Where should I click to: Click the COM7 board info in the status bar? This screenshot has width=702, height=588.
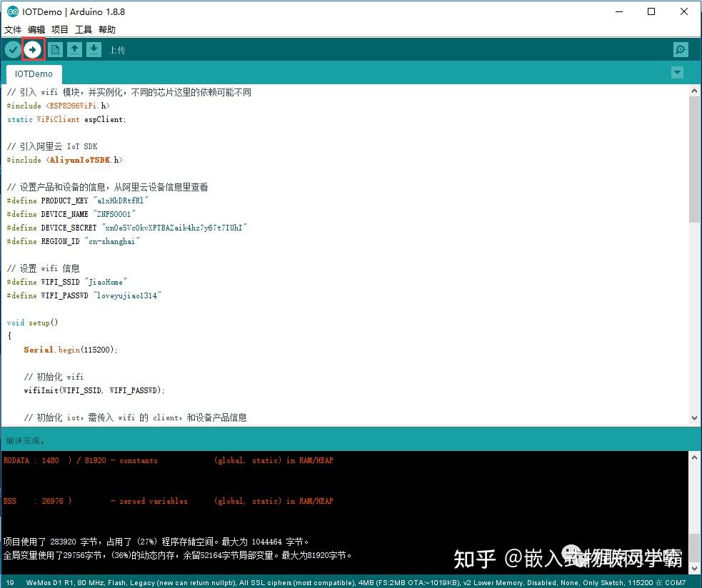[x=674, y=582]
